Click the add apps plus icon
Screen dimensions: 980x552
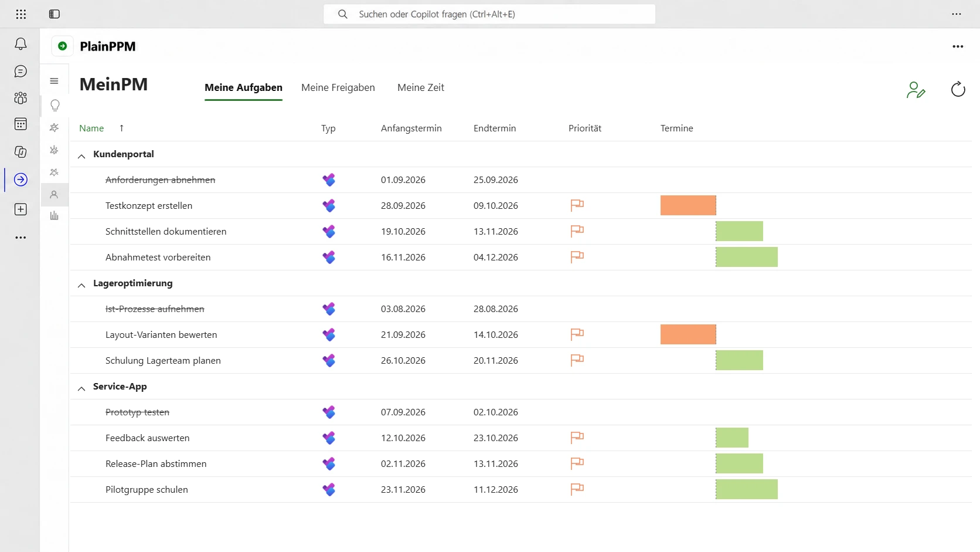21,209
